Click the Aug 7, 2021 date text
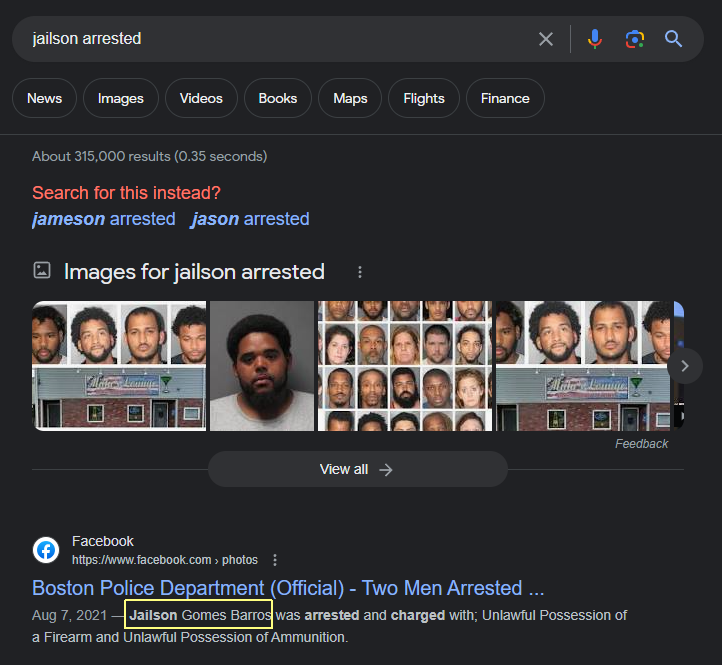The height and width of the screenshot is (665, 722). [x=69, y=615]
